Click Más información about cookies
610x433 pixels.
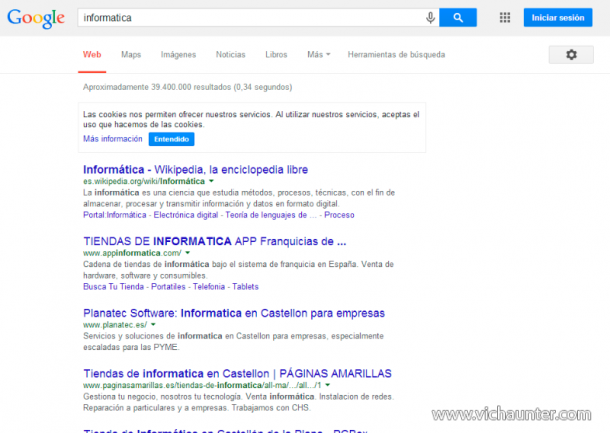tap(112, 139)
